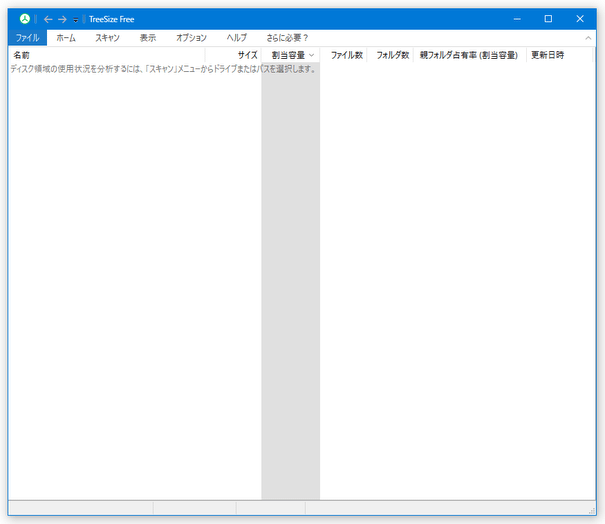Screen dimensions: 605x524
Task: Switch to the スキャン tab
Action: point(107,38)
